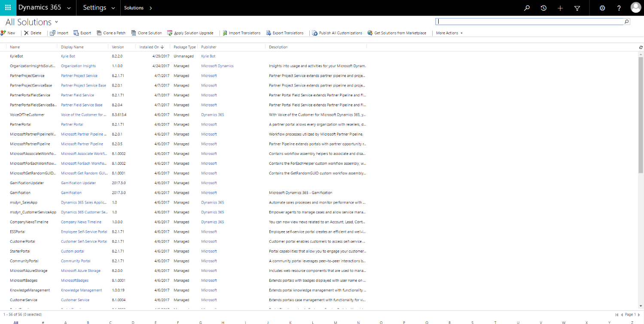This screenshot has height=324, width=644.
Task: Open the Partner Portal solution link
Action: pos(72,124)
